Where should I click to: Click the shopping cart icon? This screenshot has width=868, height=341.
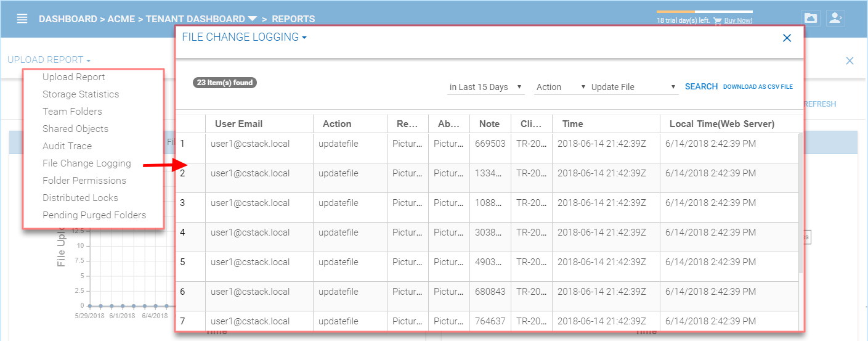[717, 21]
